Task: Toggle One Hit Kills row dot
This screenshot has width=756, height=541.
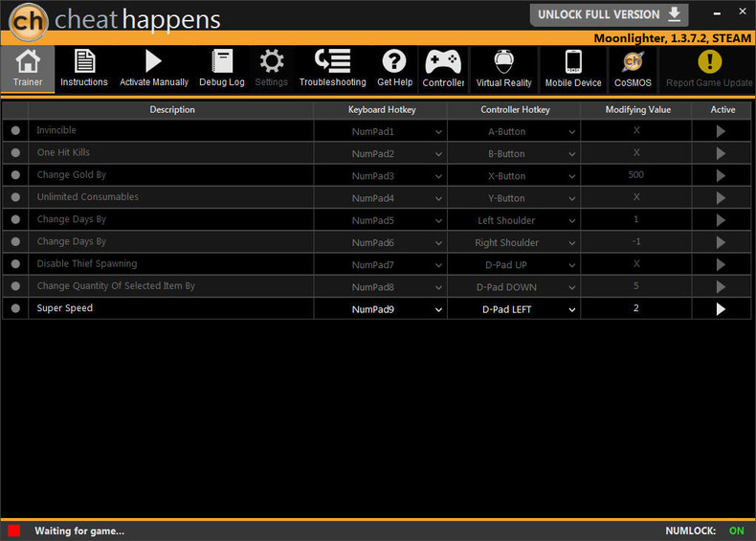Action: [x=15, y=152]
